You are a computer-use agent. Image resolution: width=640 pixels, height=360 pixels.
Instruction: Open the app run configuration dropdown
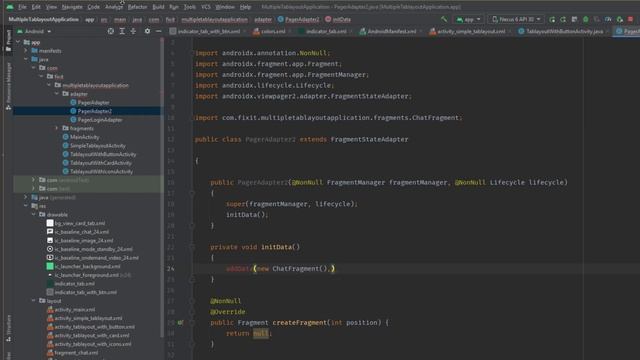469,19
